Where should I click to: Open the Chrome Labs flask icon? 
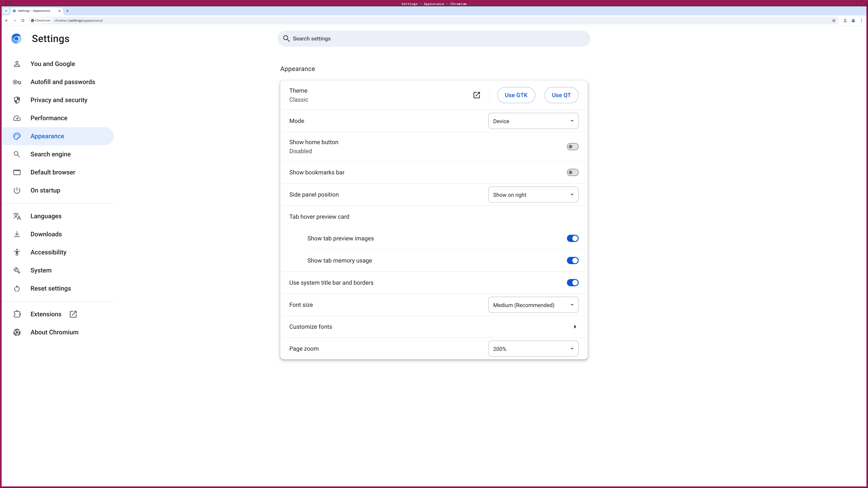845,21
